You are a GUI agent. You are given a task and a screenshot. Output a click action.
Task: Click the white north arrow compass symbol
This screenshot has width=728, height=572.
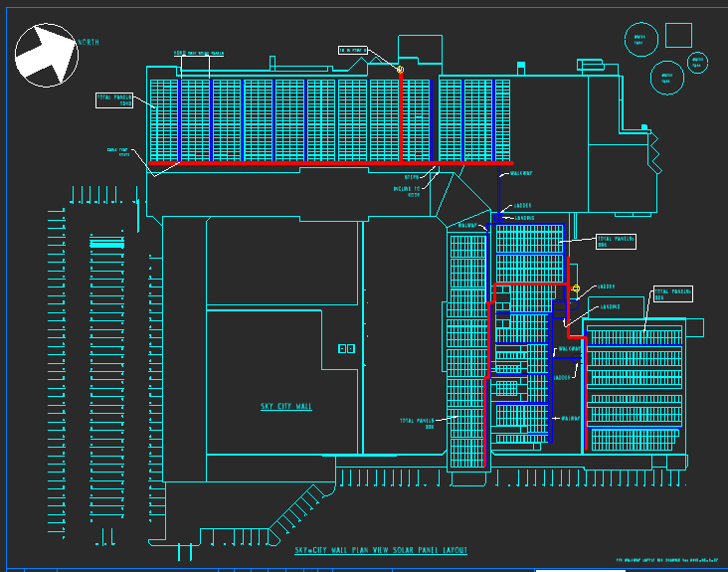point(46,55)
